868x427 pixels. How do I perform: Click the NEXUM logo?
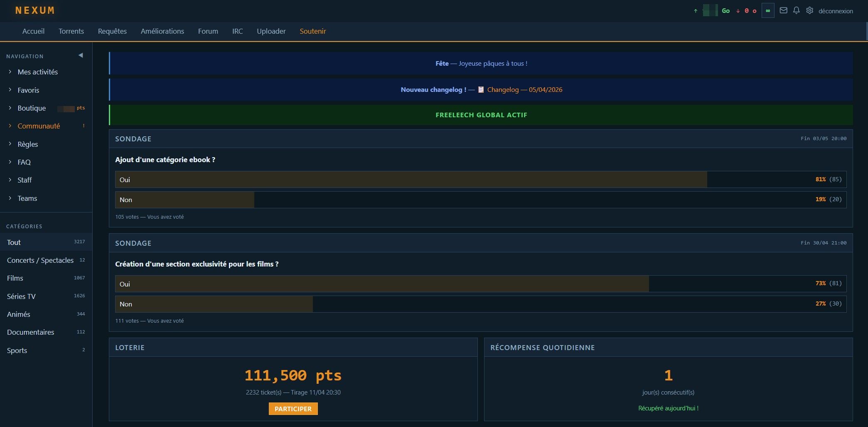click(x=35, y=10)
